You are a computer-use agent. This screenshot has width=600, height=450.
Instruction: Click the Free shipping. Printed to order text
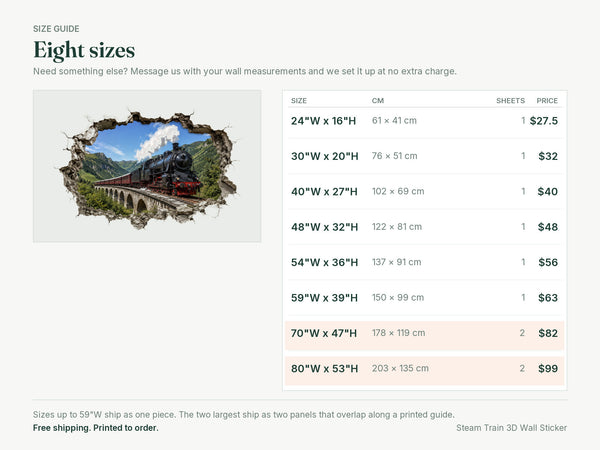(x=96, y=428)
